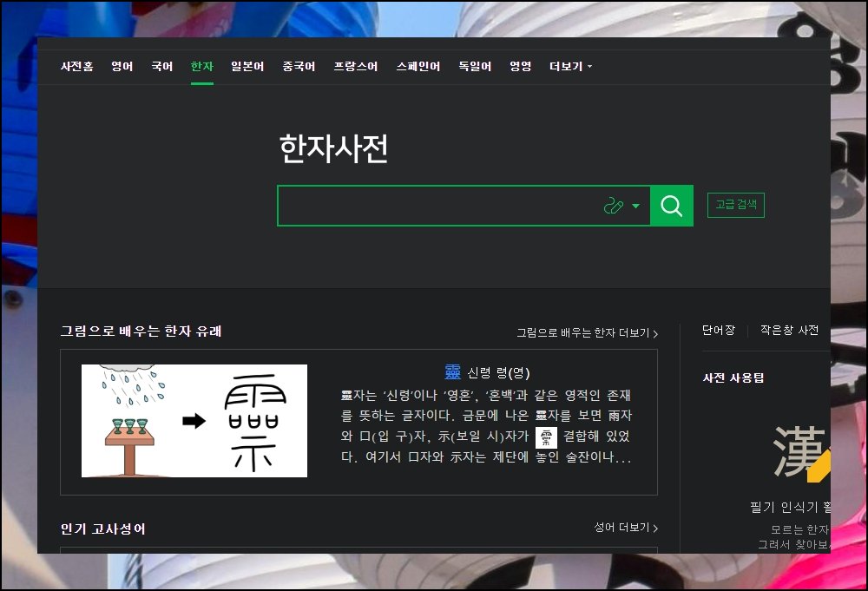Viewport: 868px width, 591px height.
Task: Click the small inline ancient glyph image
Action: pos(546,437)
